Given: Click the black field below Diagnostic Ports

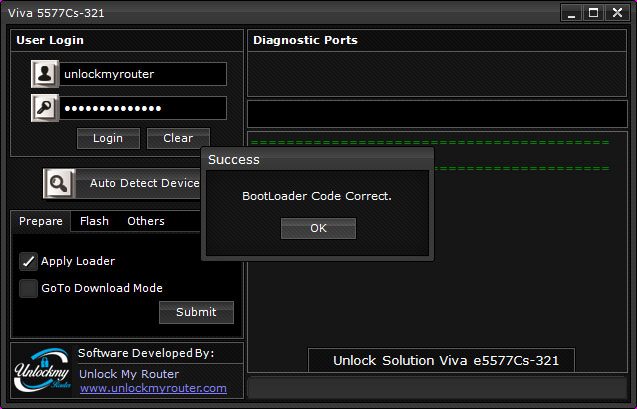Looking at the screenshot, I should [x=437, y=114].
